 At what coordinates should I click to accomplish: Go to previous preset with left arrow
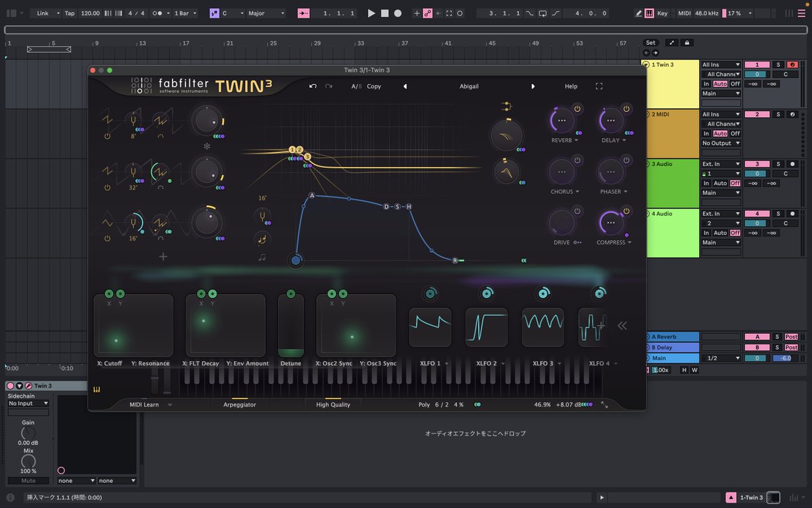(x=405, y=86)
